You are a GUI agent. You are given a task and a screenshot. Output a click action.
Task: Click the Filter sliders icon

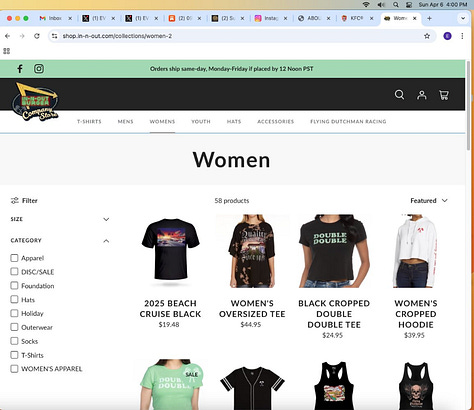coord(15,200)
